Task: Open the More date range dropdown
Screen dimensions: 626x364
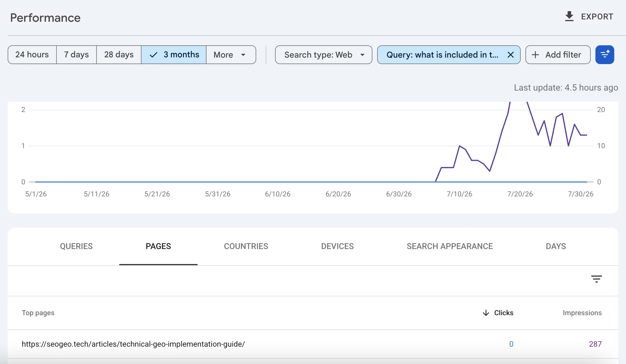Action: click(231, 55)
